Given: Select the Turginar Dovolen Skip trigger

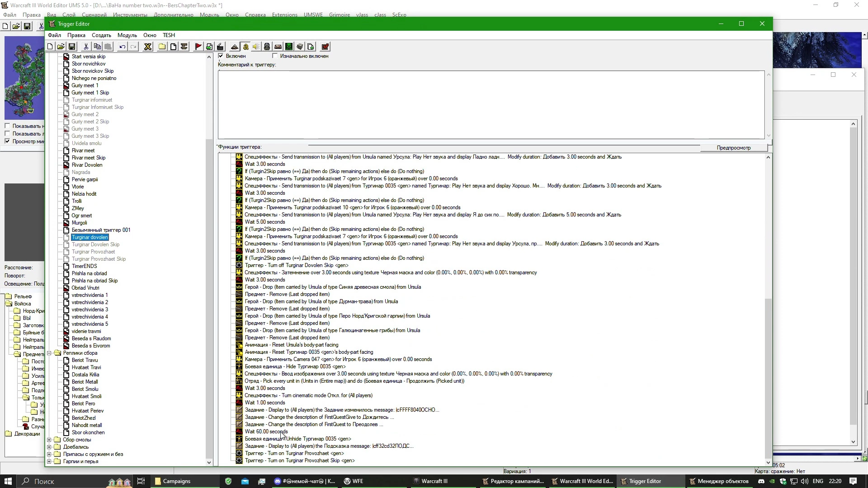Looking at the screenshot, I should pyautogui.click(x=95, y=244).
